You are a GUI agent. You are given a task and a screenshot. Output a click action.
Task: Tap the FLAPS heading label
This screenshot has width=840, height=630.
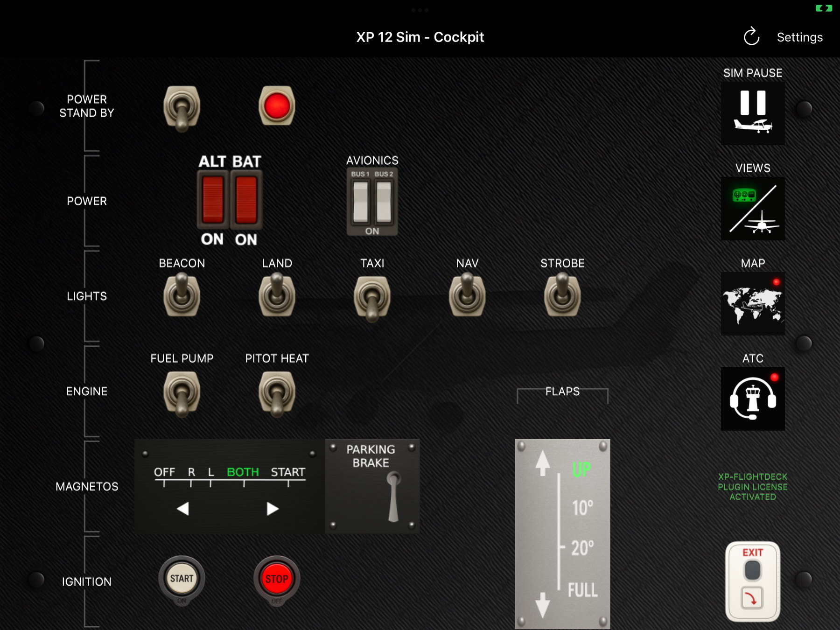point(562,392)
